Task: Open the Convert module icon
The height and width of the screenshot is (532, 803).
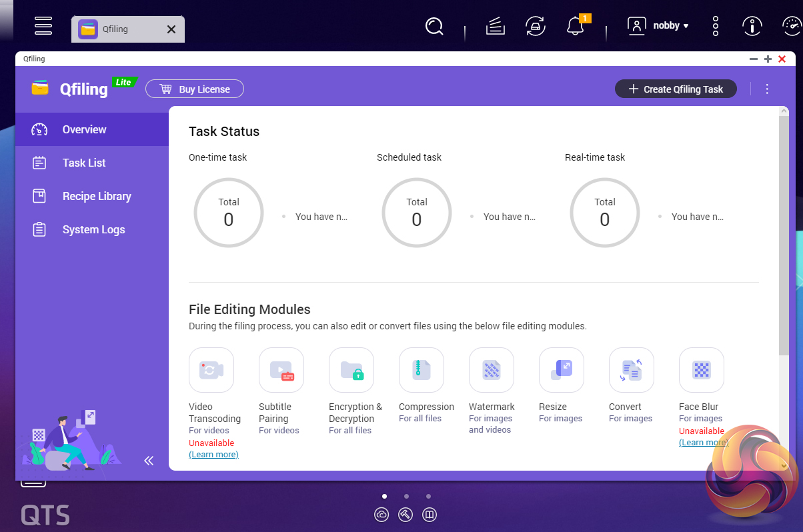Action: click(632, 370)
